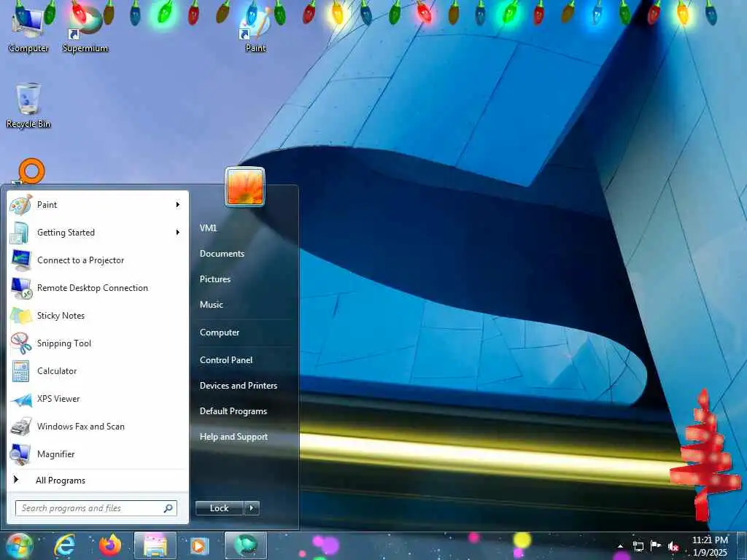
Task: Select the Paint desktop shortcut
Action: 255,29
